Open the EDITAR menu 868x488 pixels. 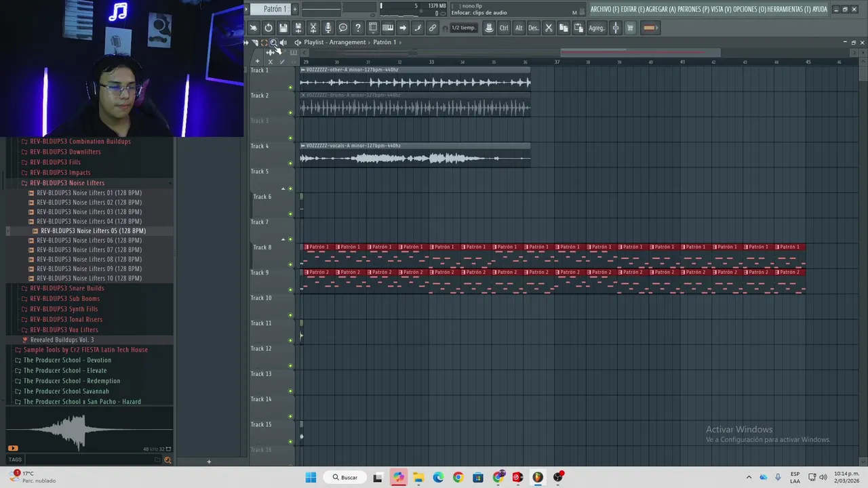tap(633, 9)
